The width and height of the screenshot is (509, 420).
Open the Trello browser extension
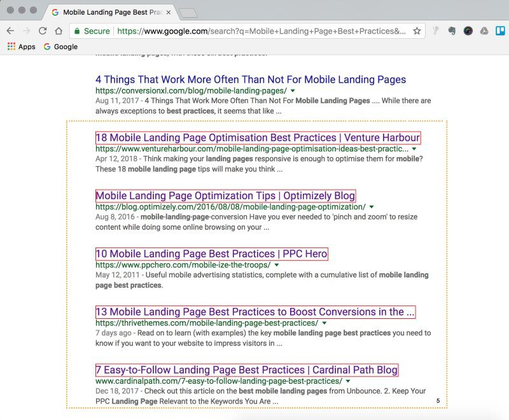click(x=499, y=31)
